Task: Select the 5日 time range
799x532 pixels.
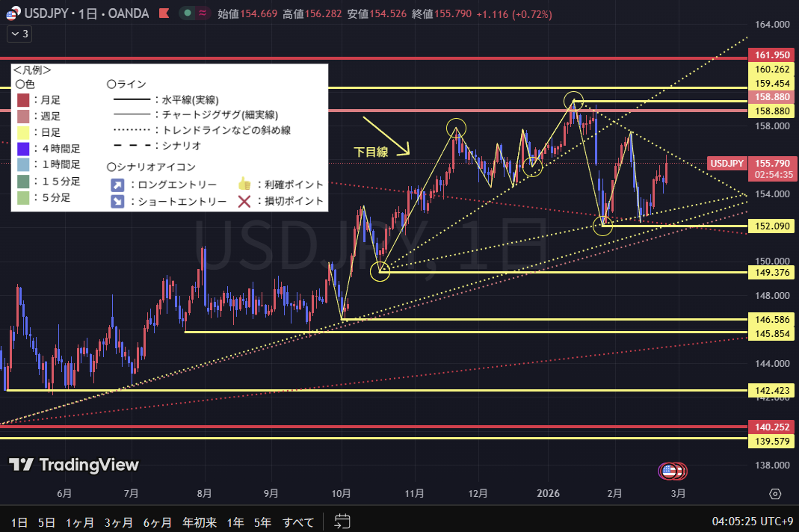Action: 46,522
